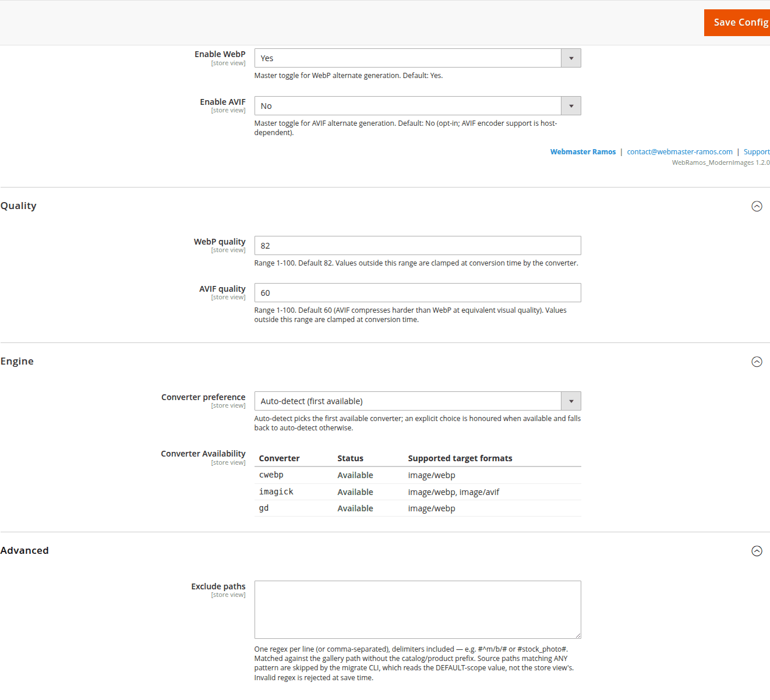Click the AVIF quality field label

(222, 289)
